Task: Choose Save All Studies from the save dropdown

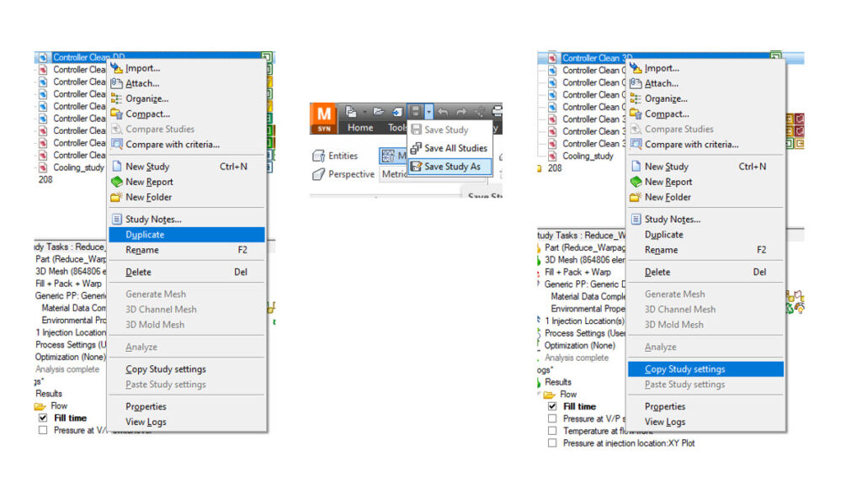Action: click(x=450, y=148)
